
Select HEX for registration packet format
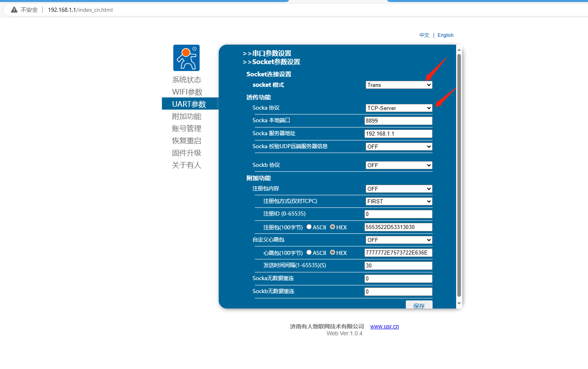click(332, 227)
